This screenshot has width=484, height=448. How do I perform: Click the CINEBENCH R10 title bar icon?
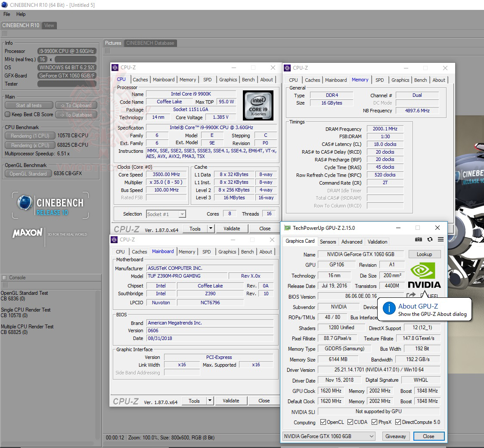pyautogui.click(x=4, y=5)
